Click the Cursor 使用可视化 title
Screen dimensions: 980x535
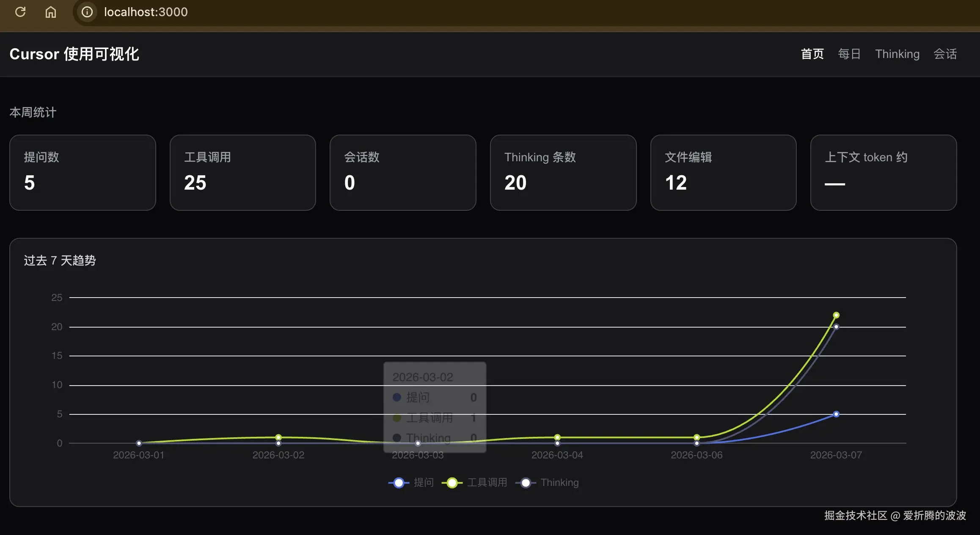pos(74,54)
